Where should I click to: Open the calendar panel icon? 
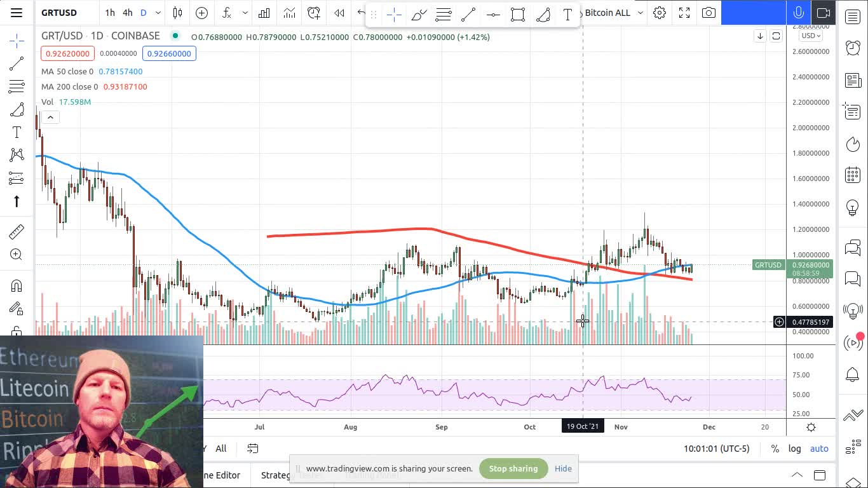853,175
